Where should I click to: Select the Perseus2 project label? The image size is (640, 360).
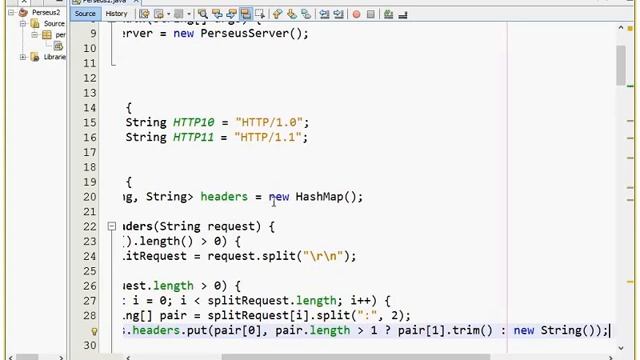[x=46, y=13]
